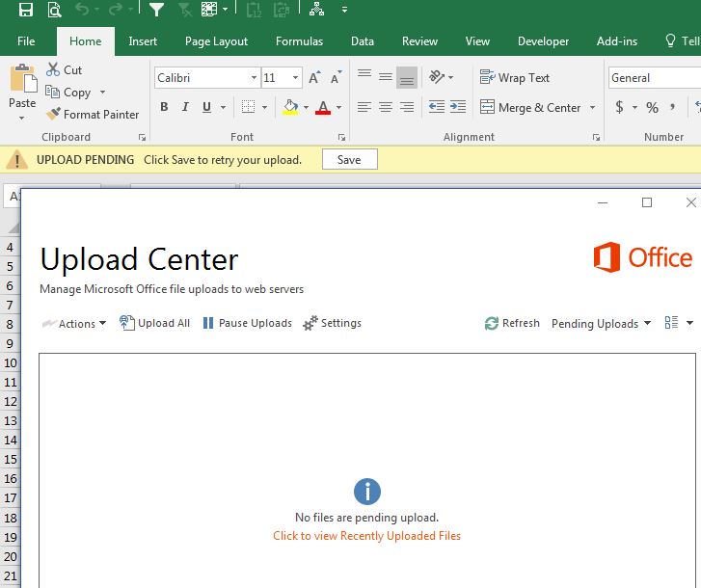This screenshot has width=701, height=588.
Task: Switch to the Page Layout tab
Action: point(216,41)
